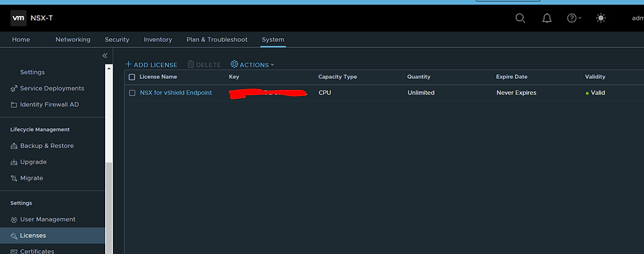Open Service Deployments in sidebar
Image resolution: width=644 pixels, height=254 pixels.
click(52, 88)
